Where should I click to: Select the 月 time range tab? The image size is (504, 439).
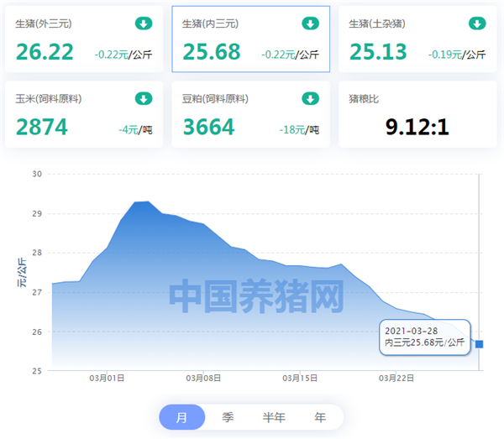point(182,417)
